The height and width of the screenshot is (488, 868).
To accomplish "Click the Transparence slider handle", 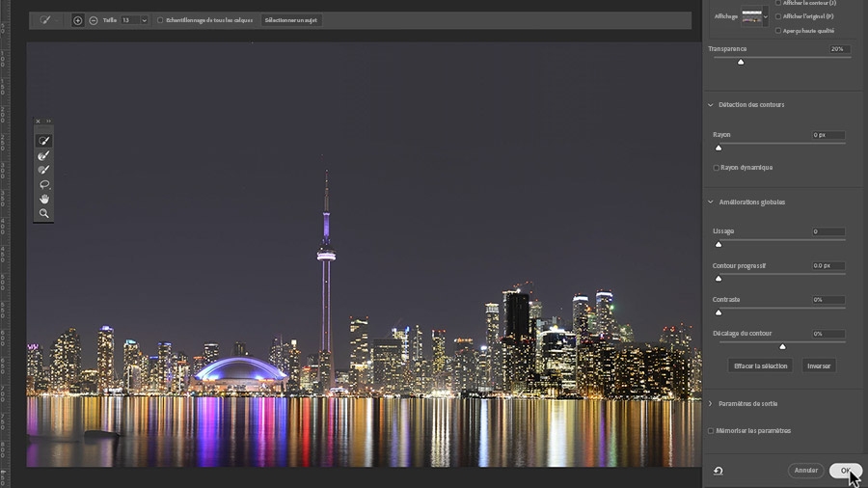I will click(x=741, y=62).
